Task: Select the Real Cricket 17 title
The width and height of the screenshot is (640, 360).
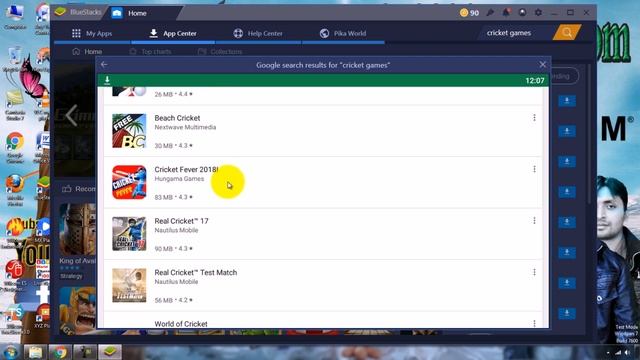Action: [181, 221]
